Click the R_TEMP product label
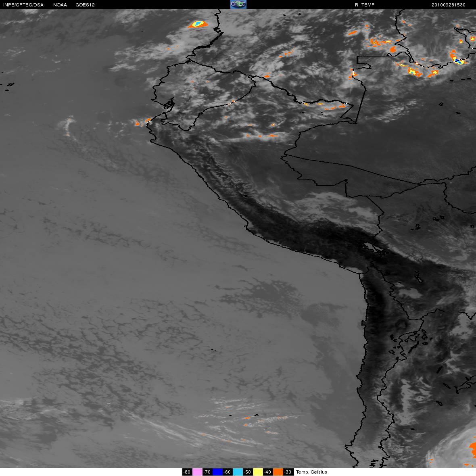476x476 pixels. coord(365,5)
